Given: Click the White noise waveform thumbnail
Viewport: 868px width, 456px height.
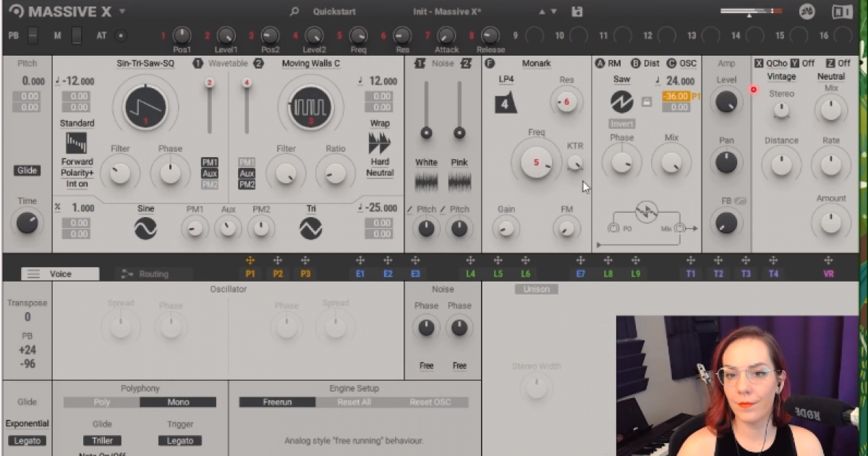Looking at the screenshot, I should [x=426, y=181].
